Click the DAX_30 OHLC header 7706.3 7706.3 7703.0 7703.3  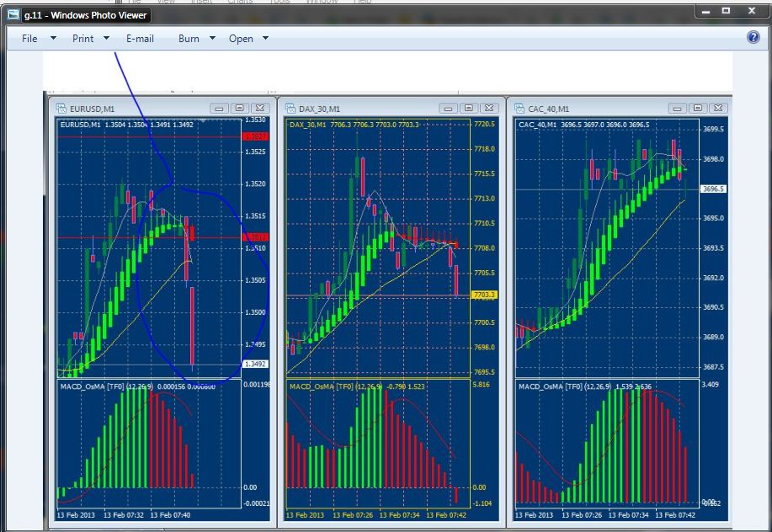coord(375,125)
